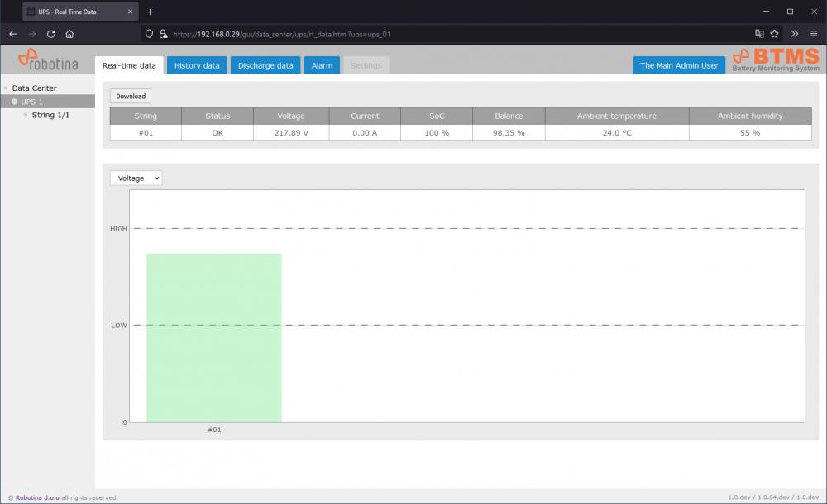The height and width of the screenshot is (504, 827).
Task: Click the 98,35 % balance cell
Action: pos(509,133)
